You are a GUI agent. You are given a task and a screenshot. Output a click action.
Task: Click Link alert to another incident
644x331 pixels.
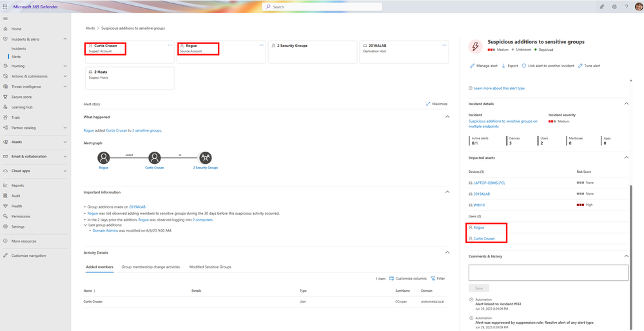coord(548,66)
